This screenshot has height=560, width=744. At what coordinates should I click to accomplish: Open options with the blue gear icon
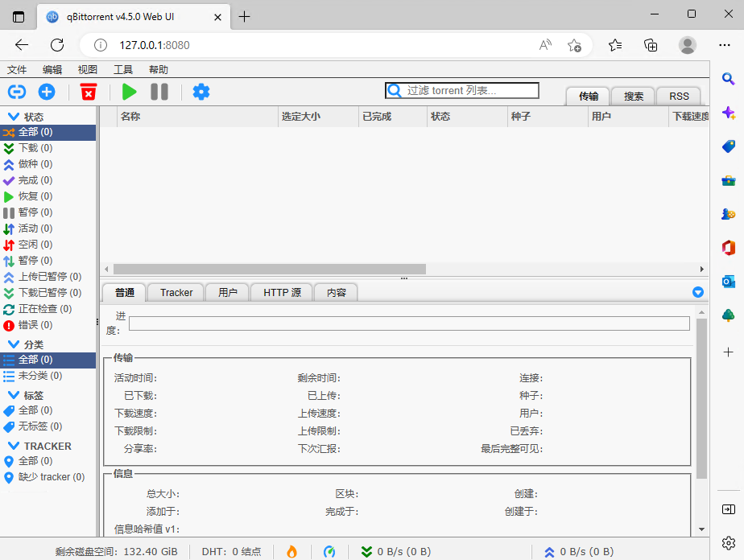click(201, 92)
